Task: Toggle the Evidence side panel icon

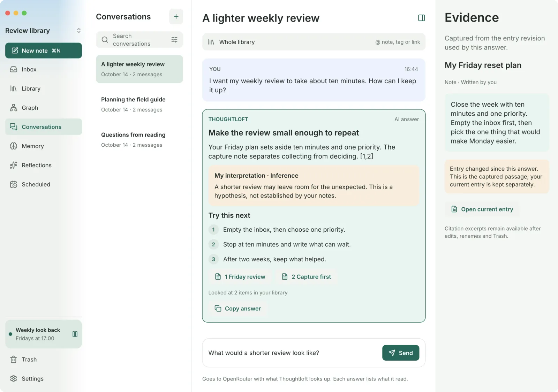Action: (x=421, y=18)
